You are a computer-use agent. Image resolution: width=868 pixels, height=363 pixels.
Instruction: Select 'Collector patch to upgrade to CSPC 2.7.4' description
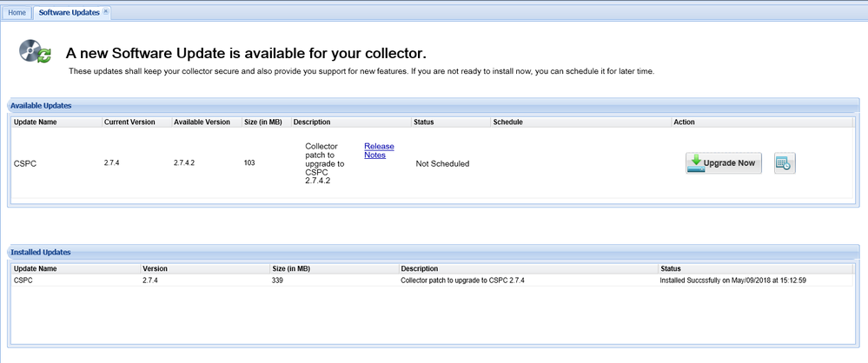[462, 280]
